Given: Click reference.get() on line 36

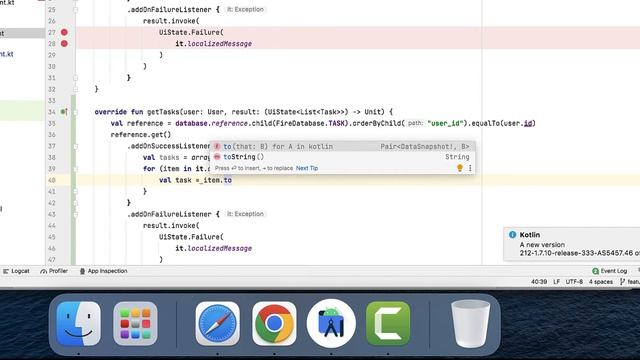Looking at the screenshot, I should tap(141, 135).
